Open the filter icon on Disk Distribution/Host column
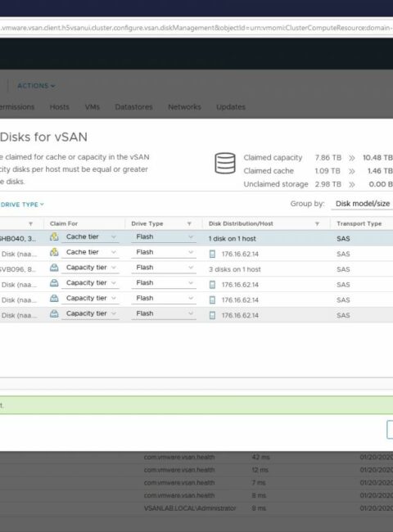The image size is (393, 532). click(x=317, y=223)
